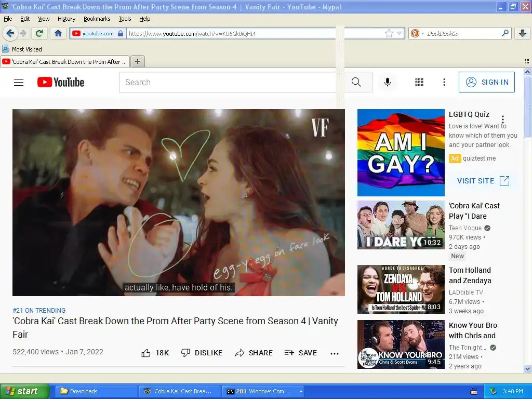This screenshot has width=532, height=399.
Task: Click the LADbible TV channel name
Action: click(465, 292)
